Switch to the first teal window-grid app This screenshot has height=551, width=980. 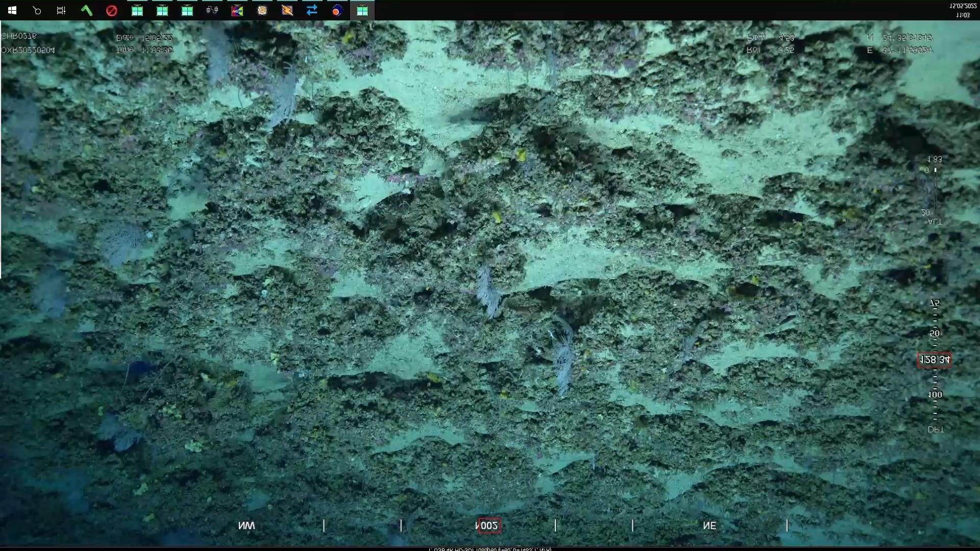click(x=137, y=10)
